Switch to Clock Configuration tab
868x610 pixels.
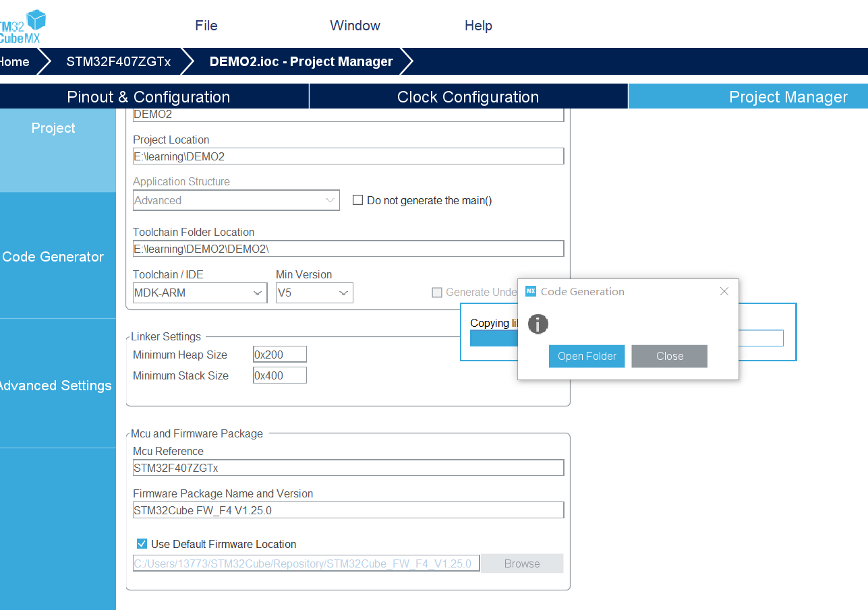click(468, 96)
